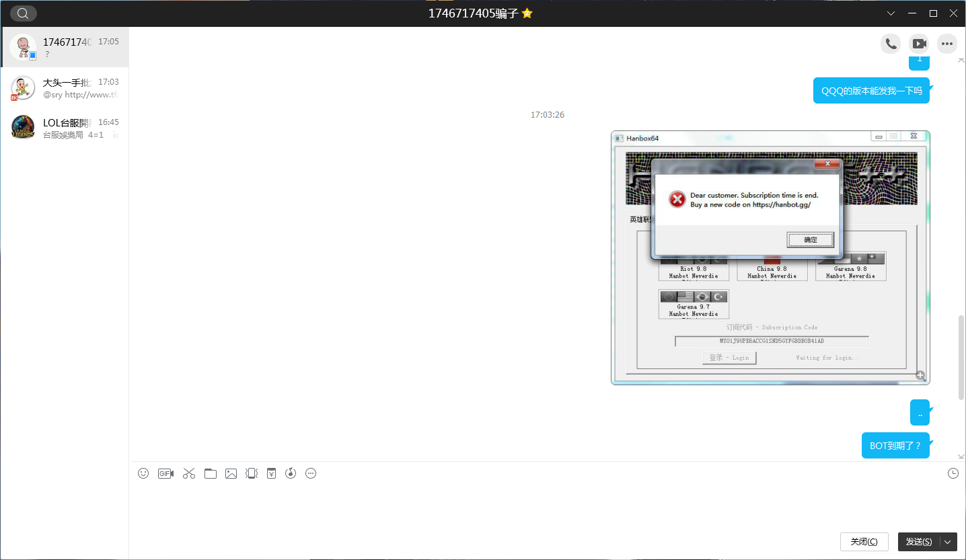Open the 大头一手批 conversation
The image size is (966, 560).
65,87
